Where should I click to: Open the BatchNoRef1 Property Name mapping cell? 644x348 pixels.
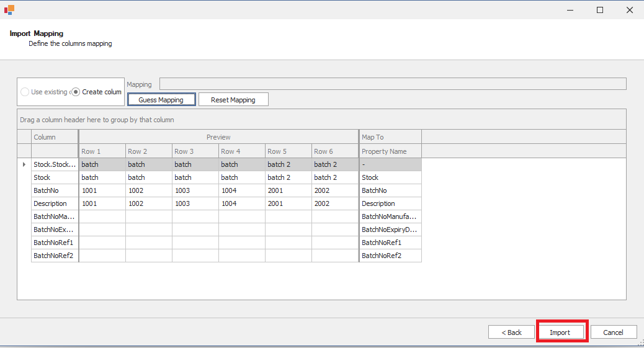(x=391, y=243)
